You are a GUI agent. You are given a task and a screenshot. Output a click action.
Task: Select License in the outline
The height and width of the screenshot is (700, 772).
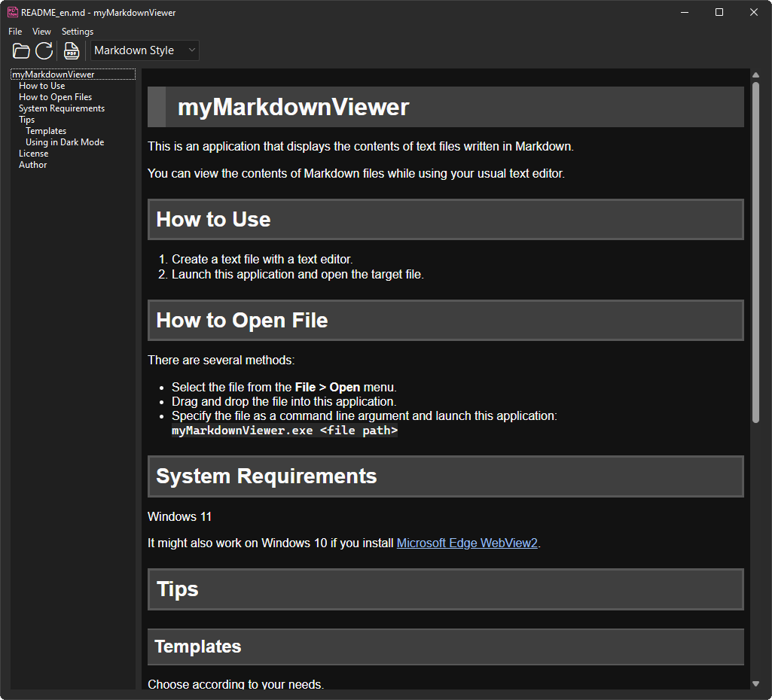33,154
